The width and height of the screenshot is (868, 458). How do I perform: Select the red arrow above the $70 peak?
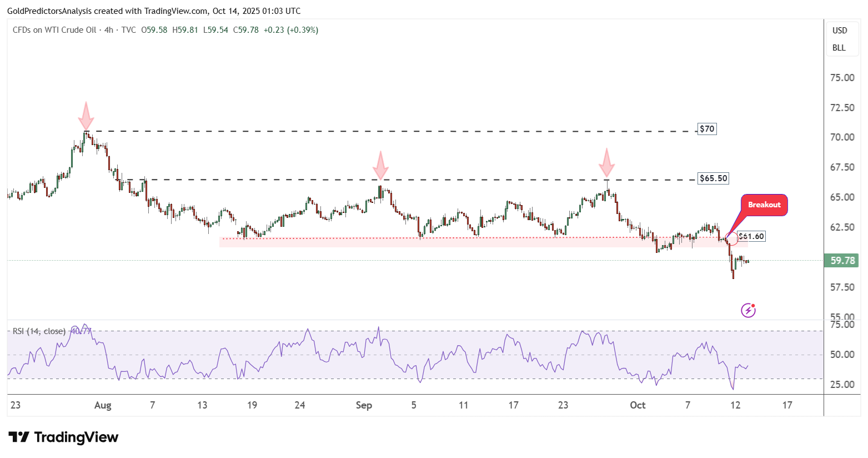tap(86, 116)
